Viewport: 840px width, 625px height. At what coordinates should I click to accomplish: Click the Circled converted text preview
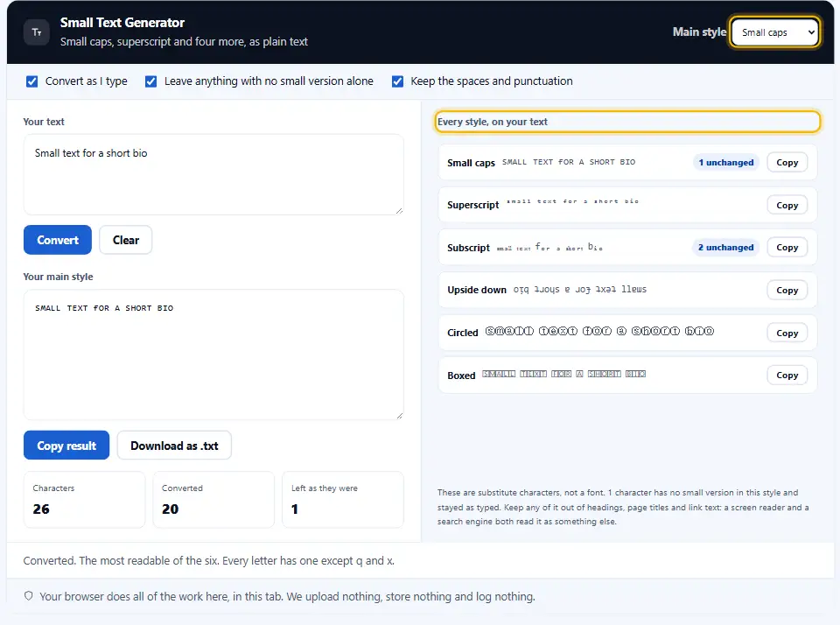599,331
